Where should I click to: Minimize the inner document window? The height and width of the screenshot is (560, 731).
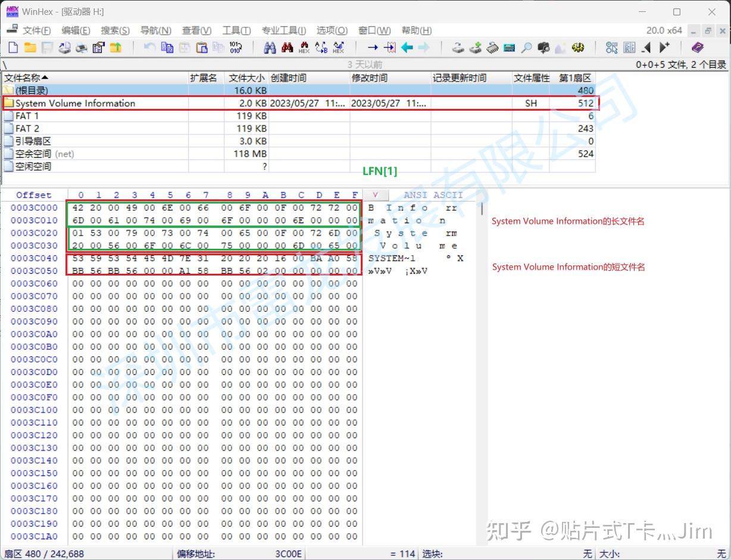coord(693,30)
